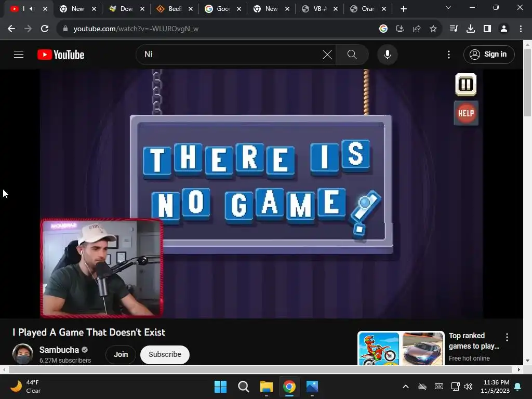Open Chrome media controls icon
This screenshot has width=532, height=399.
coord(454,29)
